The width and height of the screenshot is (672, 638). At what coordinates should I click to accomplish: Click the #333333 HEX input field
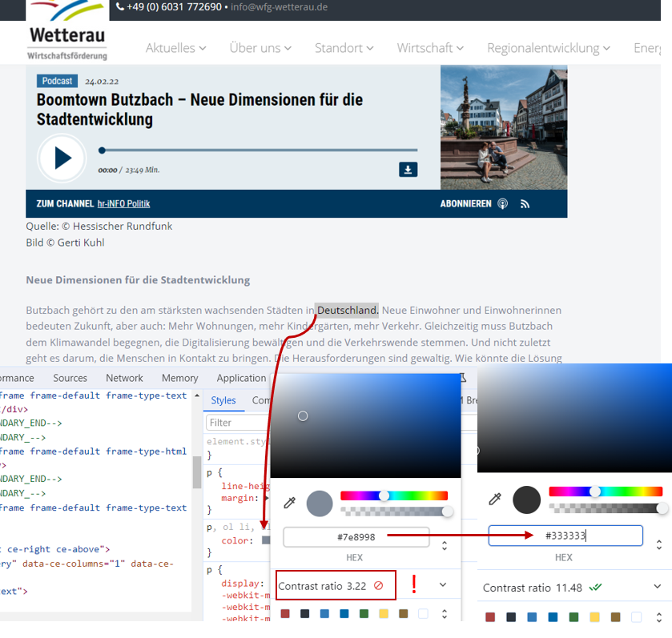click(565, 536)
